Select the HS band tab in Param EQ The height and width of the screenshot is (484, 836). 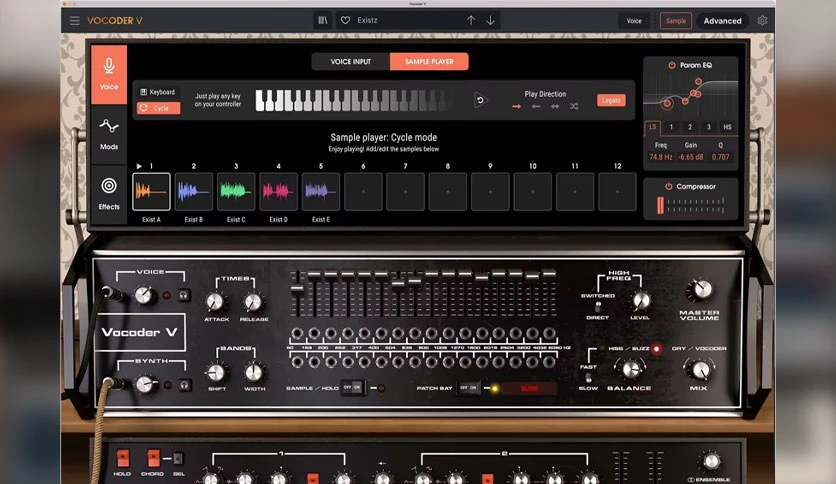point(727,127)
